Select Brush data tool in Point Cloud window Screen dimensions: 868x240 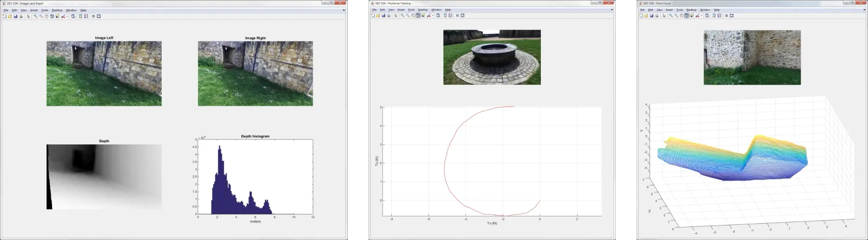697,16
